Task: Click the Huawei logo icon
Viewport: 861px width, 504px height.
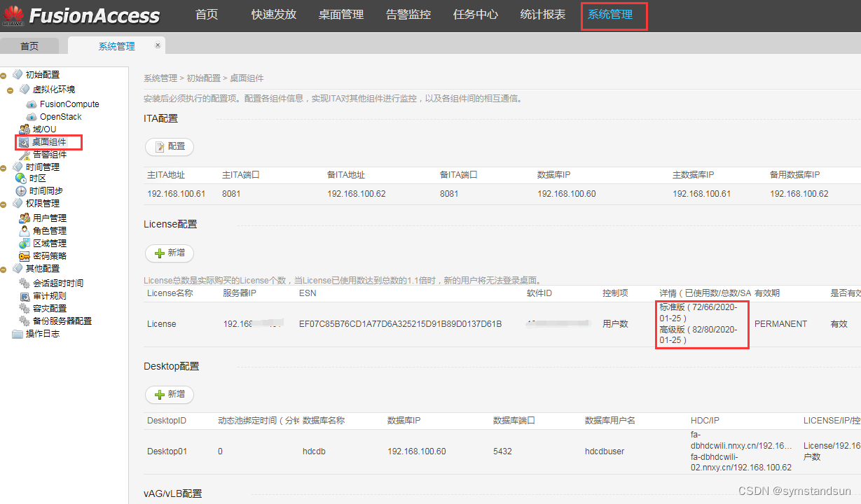Action: point(13,15)
